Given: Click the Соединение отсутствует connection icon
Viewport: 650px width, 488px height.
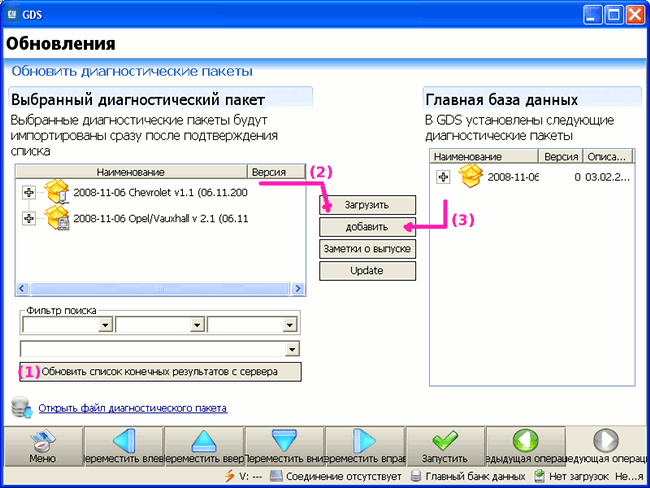Looking at the screenshot, I should [276, 476].
